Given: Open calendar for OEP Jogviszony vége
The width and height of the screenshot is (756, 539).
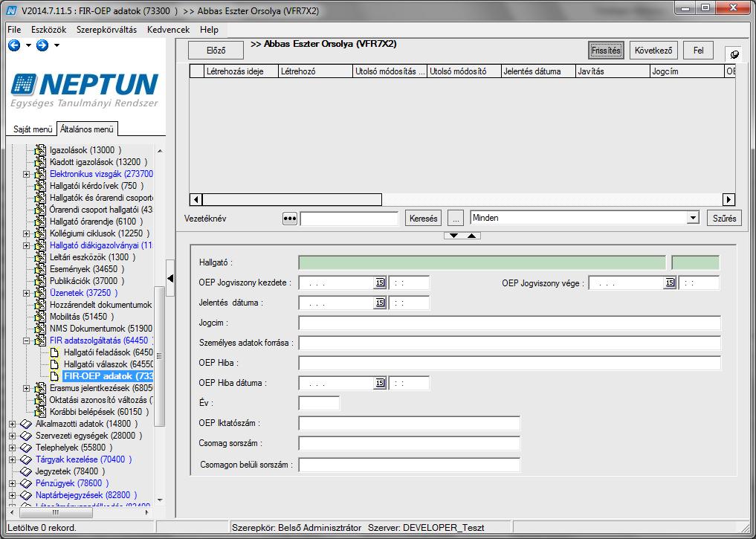Looking at the screenshot, I should (x=670, y=283).
